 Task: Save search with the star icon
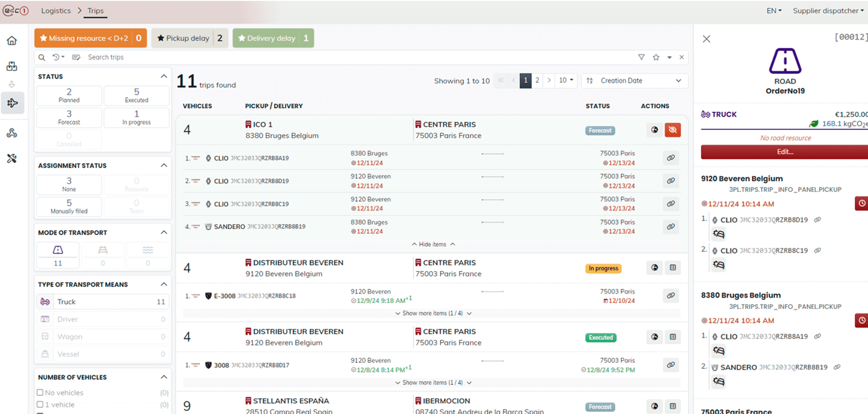(656, 57)
